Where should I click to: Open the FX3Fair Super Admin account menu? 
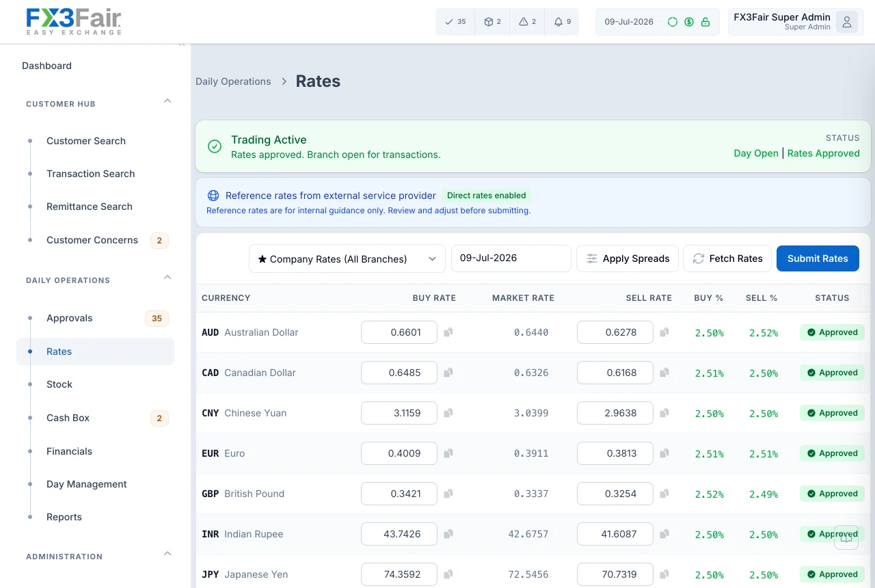(x=796, y=22)
